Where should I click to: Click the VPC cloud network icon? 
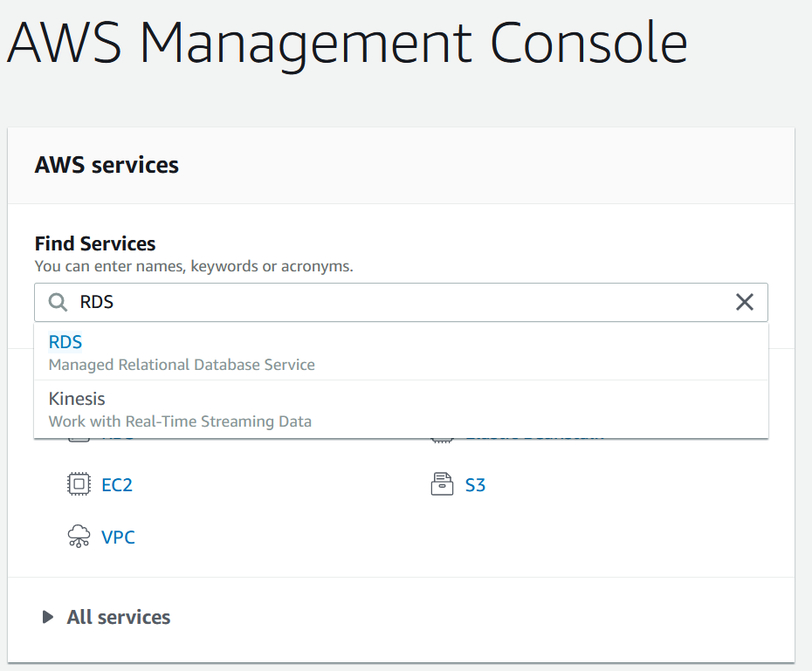click(x=79, y=536)
